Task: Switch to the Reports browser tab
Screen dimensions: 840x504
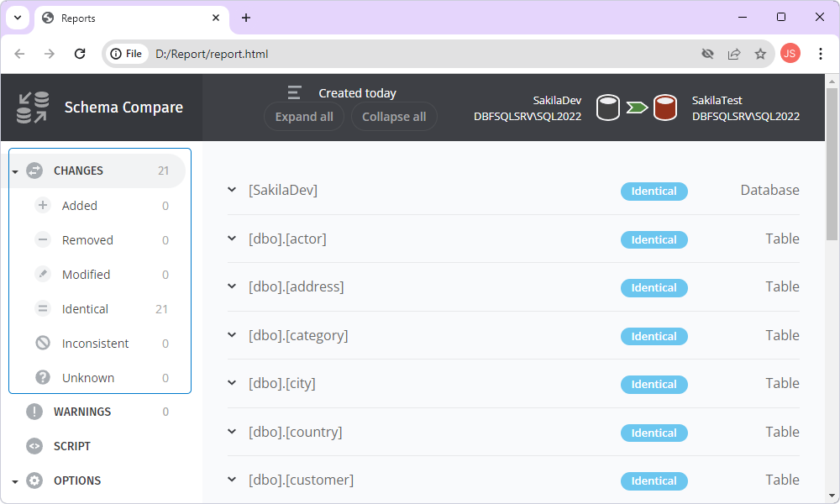Action: tap(132, 18)
